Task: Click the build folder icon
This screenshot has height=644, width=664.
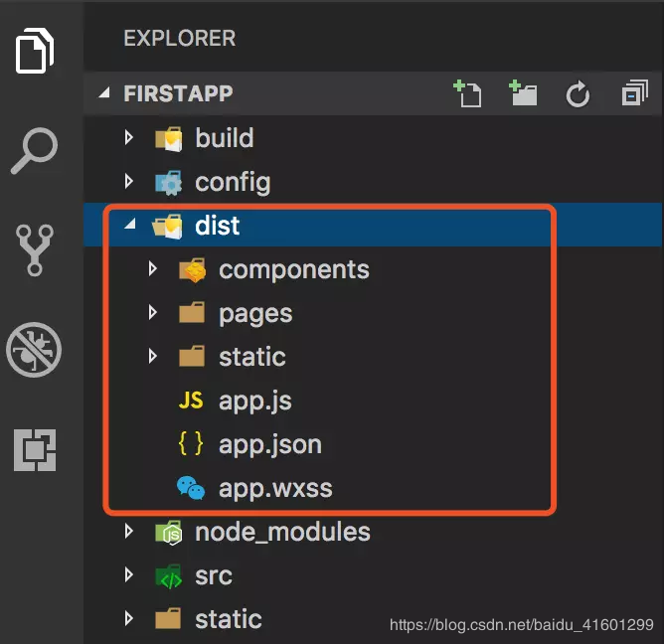Action: tap(169, 138)
